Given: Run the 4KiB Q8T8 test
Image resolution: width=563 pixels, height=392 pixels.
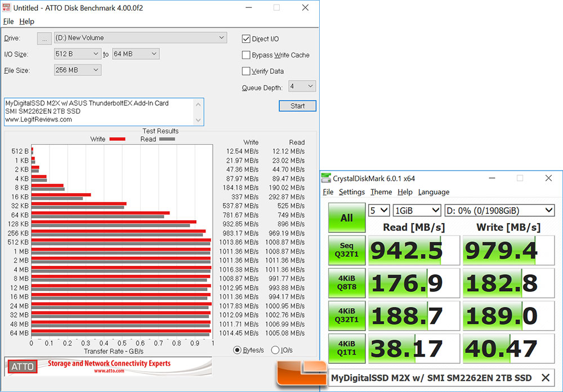Looking at the screenshot, I should click(x=347, y=283).
